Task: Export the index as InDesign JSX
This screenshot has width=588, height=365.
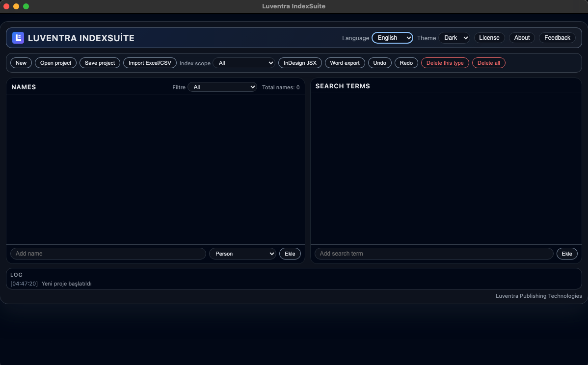Action: (300, 63)
